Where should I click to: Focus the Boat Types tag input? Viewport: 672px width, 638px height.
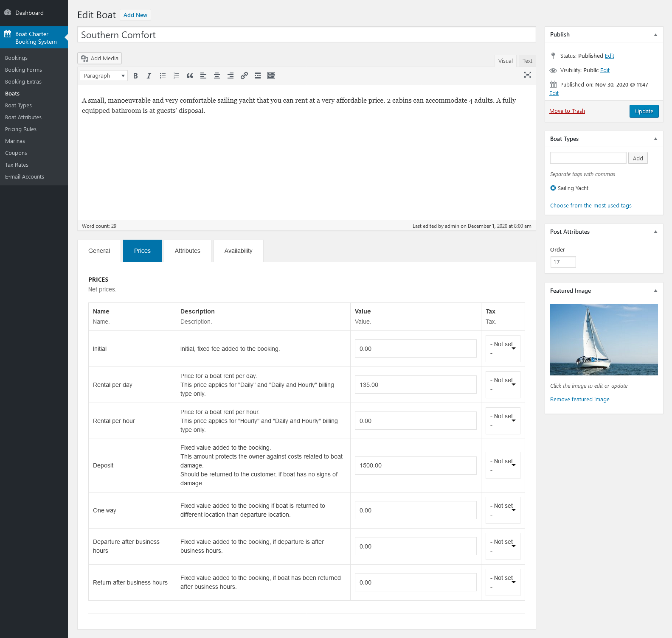pos(588,158)
